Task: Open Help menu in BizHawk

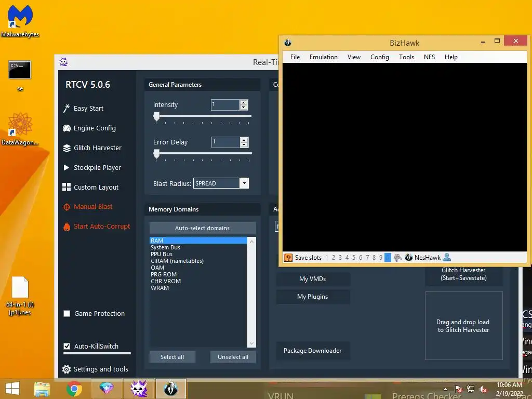Action: click(451, 57)
